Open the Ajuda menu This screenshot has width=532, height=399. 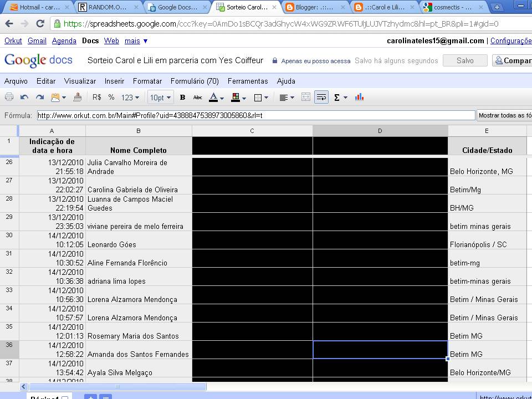[x=286, y=81]
